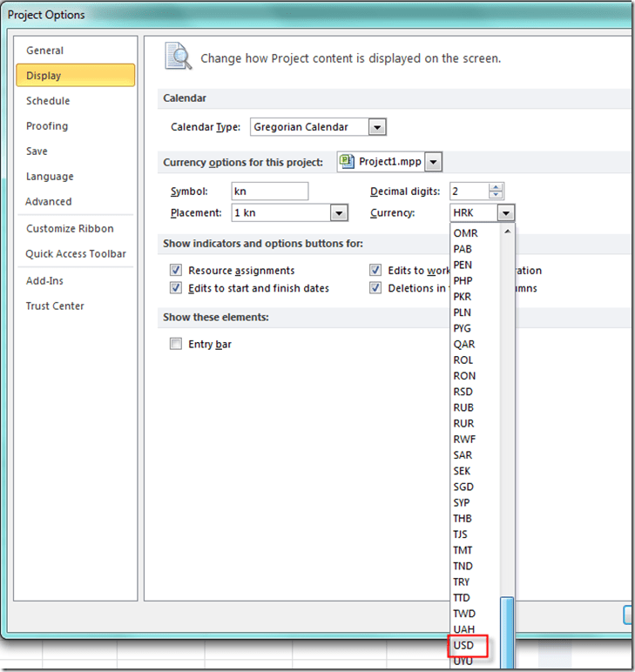
Task: Toggle the Resource assignments checkbox
Action: click(176, 271)
